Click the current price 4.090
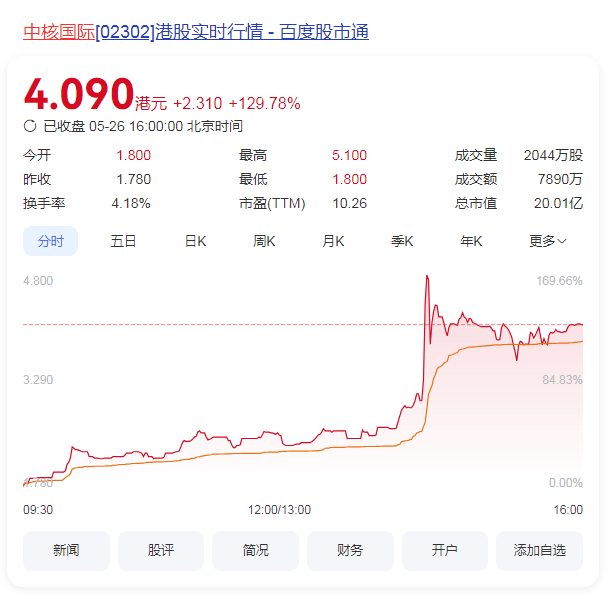 click(x=79, y=94)
